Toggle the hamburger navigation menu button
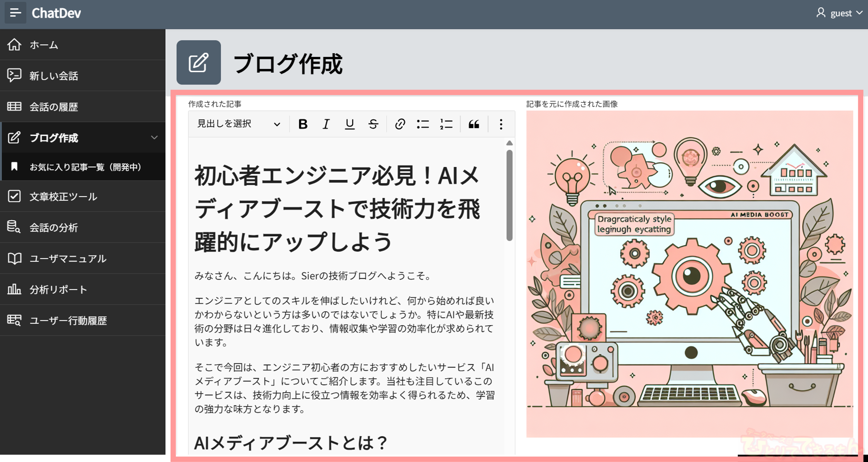868x462 pixels. [x=15, y=13]
